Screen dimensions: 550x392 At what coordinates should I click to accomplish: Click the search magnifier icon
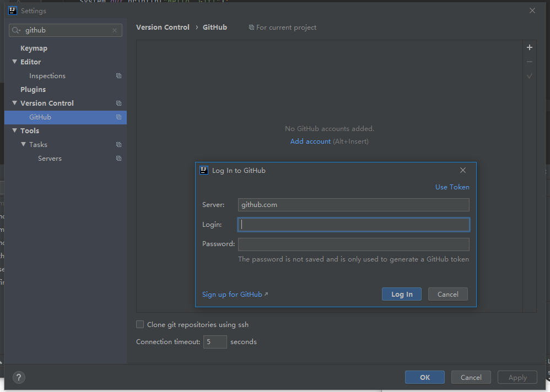(16, 30)
